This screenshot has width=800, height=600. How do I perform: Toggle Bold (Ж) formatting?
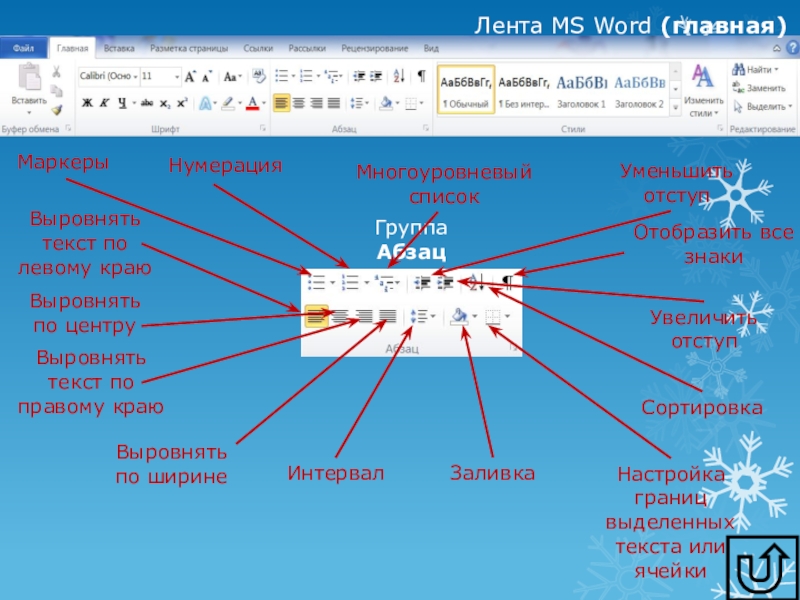[87, 104]
